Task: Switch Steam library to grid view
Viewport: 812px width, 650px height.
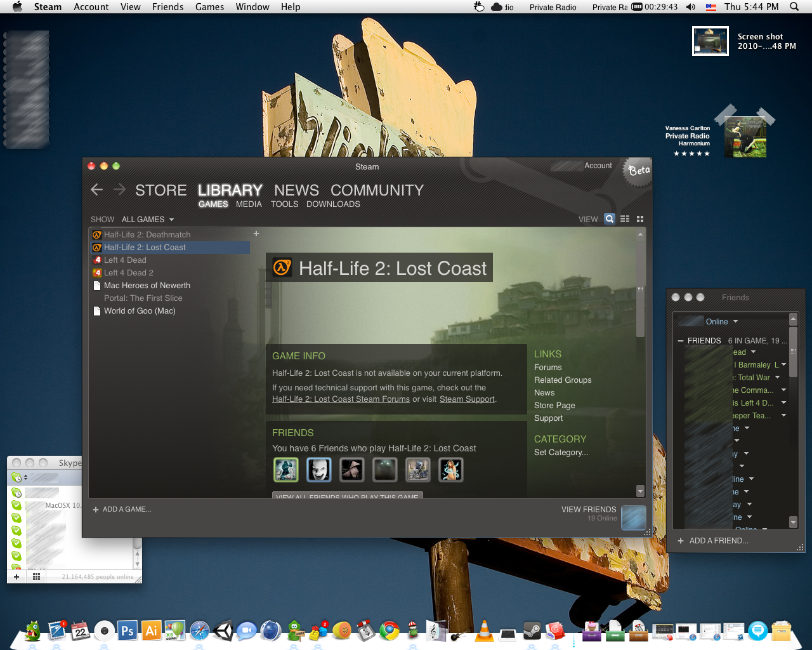Action: (x=640, y=219)
